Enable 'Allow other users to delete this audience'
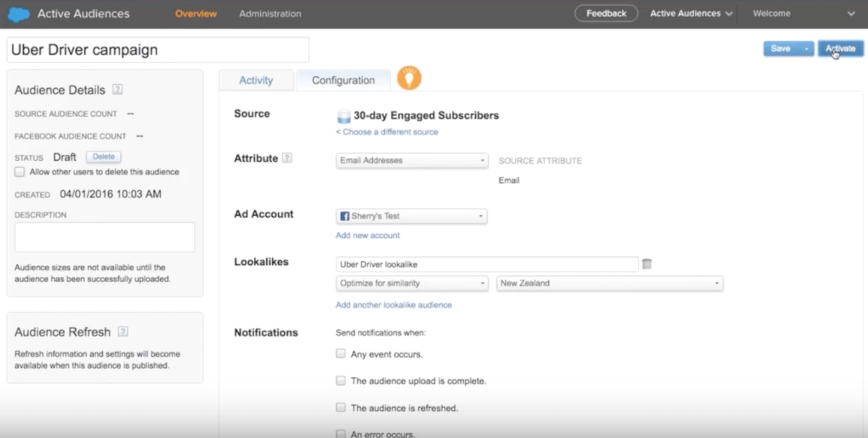 (x=20, y=172)
